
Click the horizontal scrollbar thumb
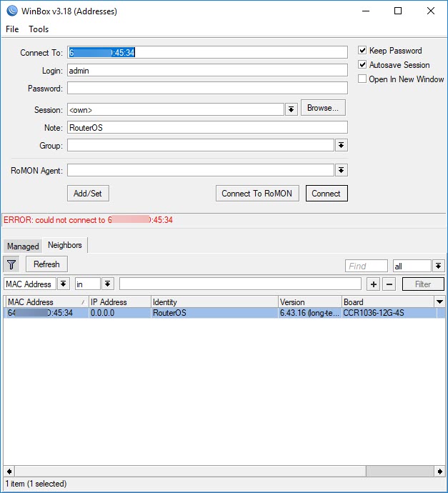[x=400, y=472]
